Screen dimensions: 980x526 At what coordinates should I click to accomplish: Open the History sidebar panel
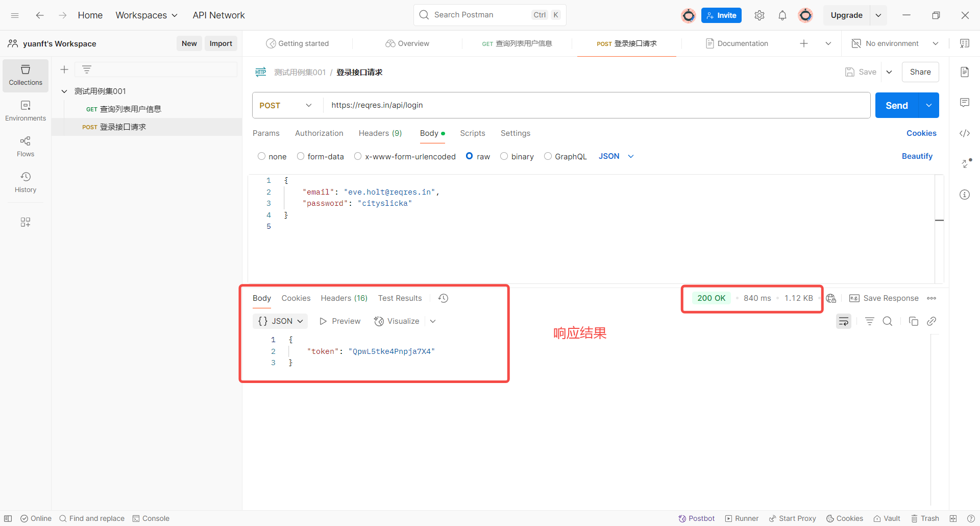[x=26, y=182]
